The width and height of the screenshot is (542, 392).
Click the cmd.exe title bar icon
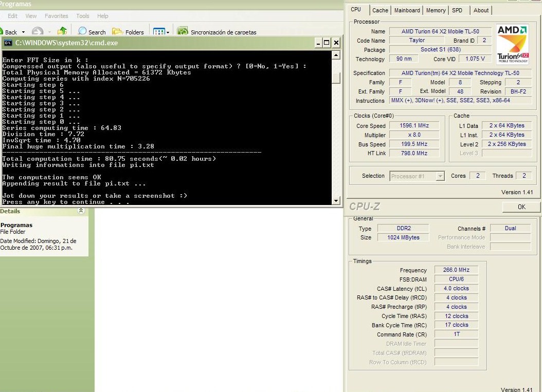coord(8,43)
